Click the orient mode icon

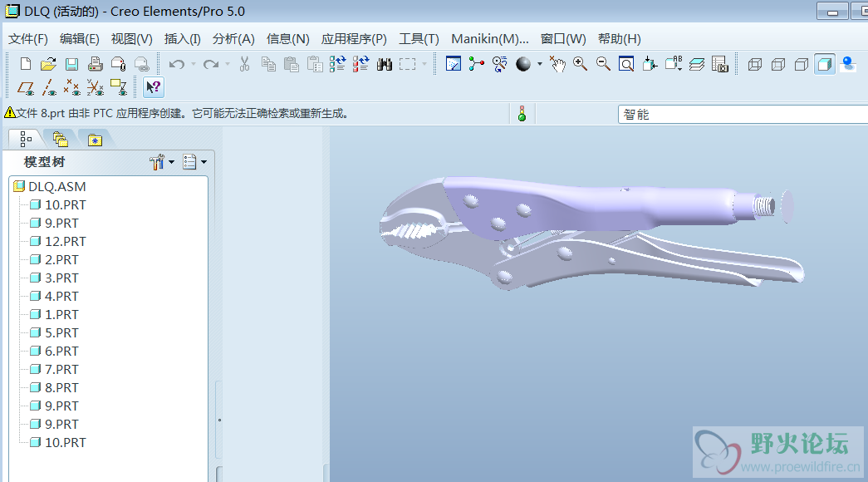click(499, 64)
